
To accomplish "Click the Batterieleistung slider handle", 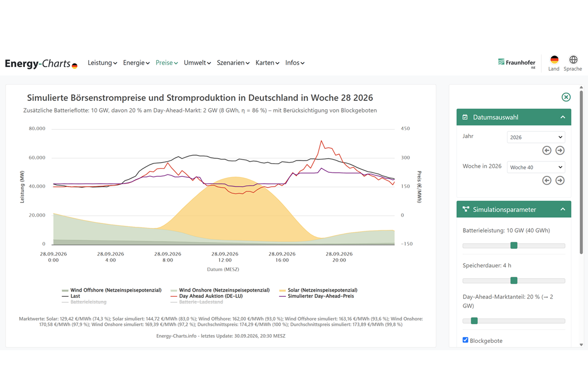I will (514, 245).
